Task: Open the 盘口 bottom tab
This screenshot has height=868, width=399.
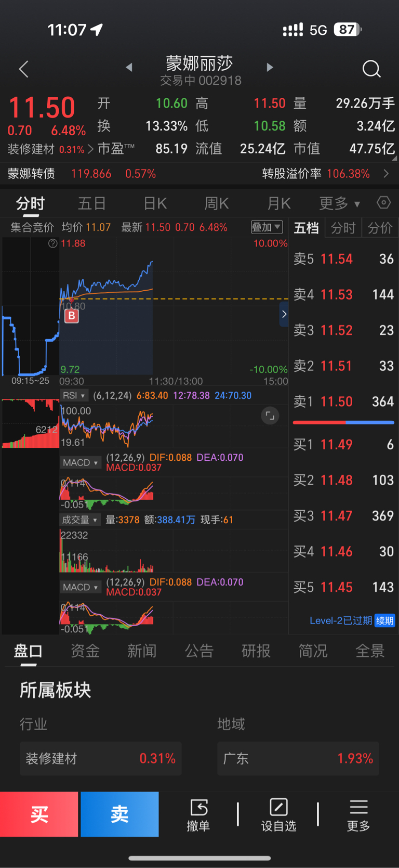Action: (28, 651)
